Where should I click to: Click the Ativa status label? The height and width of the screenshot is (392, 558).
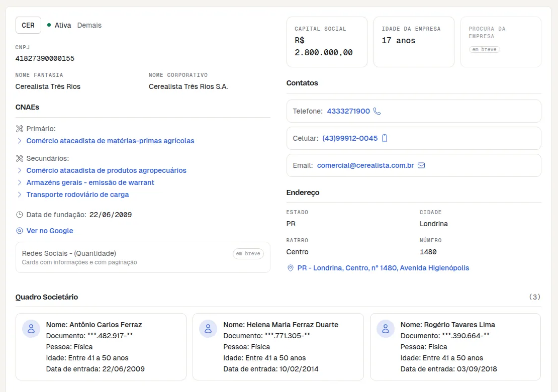pos(63,25)
